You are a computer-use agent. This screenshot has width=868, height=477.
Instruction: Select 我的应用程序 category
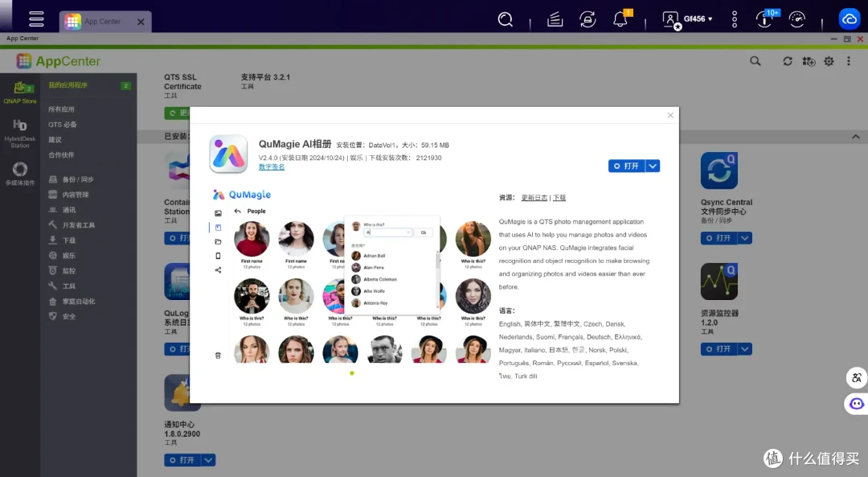coord(88,85)
